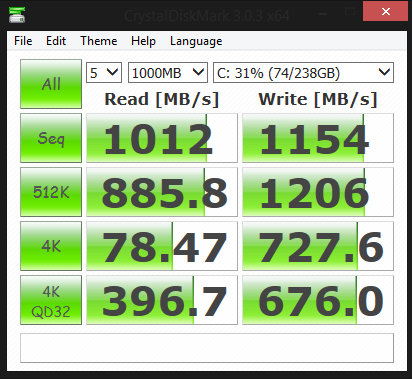
Task: Run the 4K random test
Action: 51,246
